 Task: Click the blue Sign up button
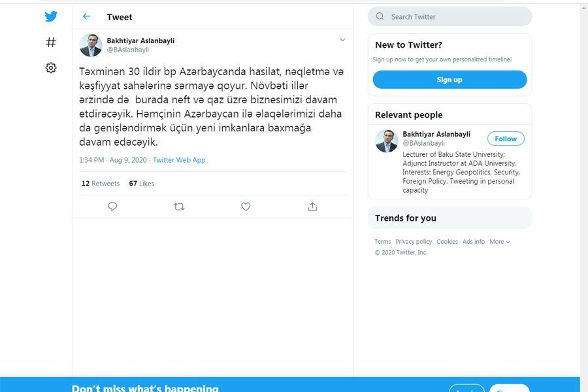point(449,80)
